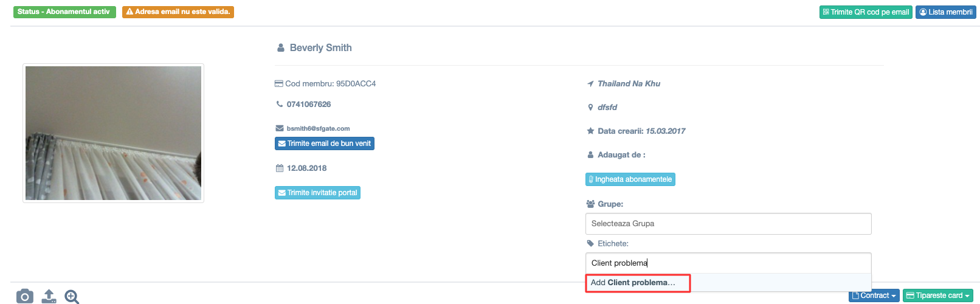
Task: Open the Contract dropdown
Action: pos(874,295)
